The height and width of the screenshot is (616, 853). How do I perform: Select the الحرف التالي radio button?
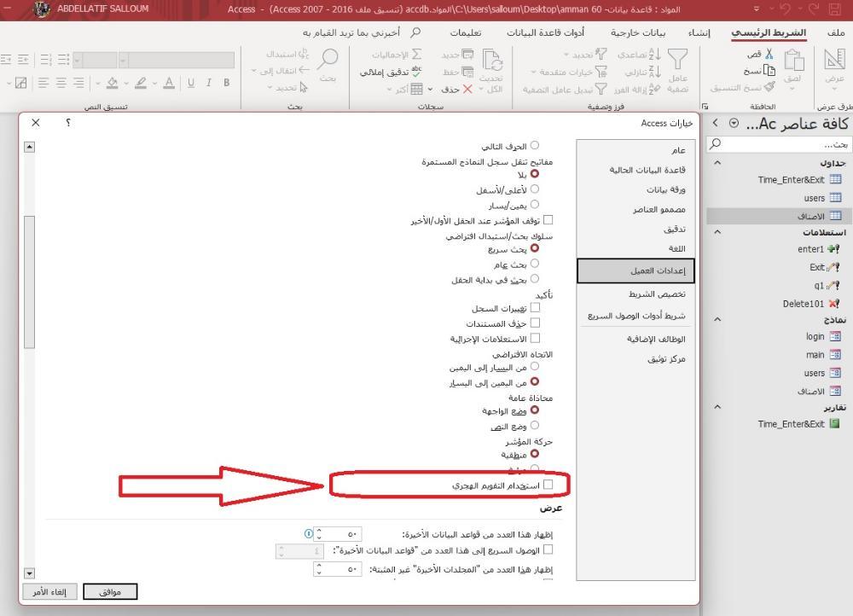point(535,145)
